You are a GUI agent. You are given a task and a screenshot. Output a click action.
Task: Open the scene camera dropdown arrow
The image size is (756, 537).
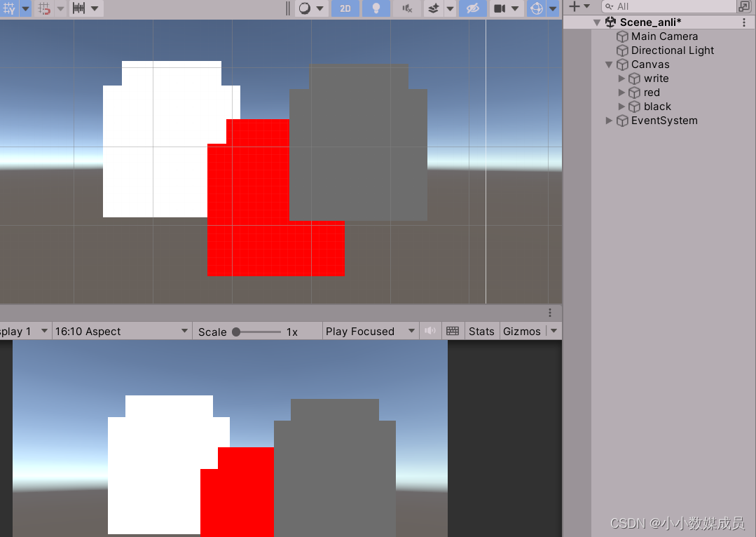pyautogui.click(x=515, y=8)
